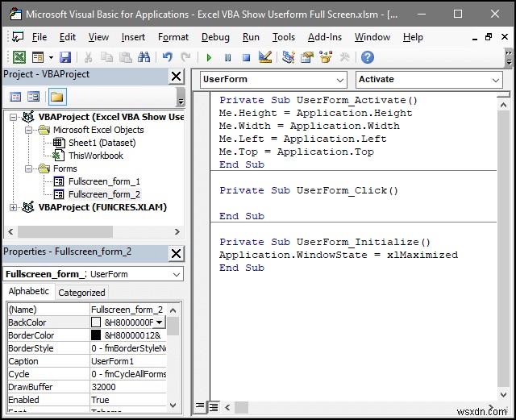Viewport: 516px width, 420px height.
Task: Click Properties list scroll down arrow
Action: pos(173,405)
